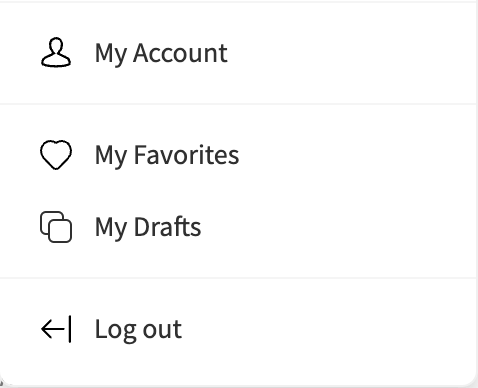View saved favorites via the heart symbol

(56, 155)
